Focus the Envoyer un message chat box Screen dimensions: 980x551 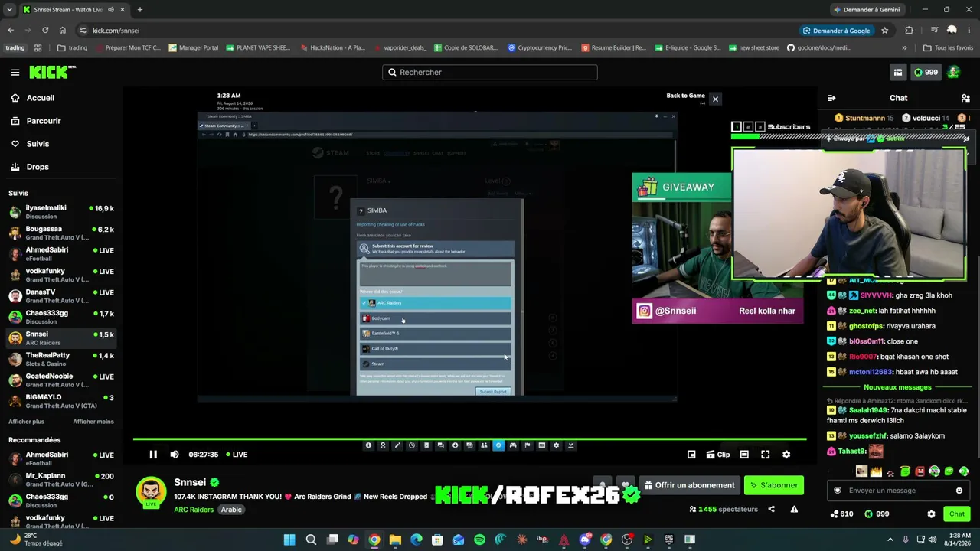(898, 491)
